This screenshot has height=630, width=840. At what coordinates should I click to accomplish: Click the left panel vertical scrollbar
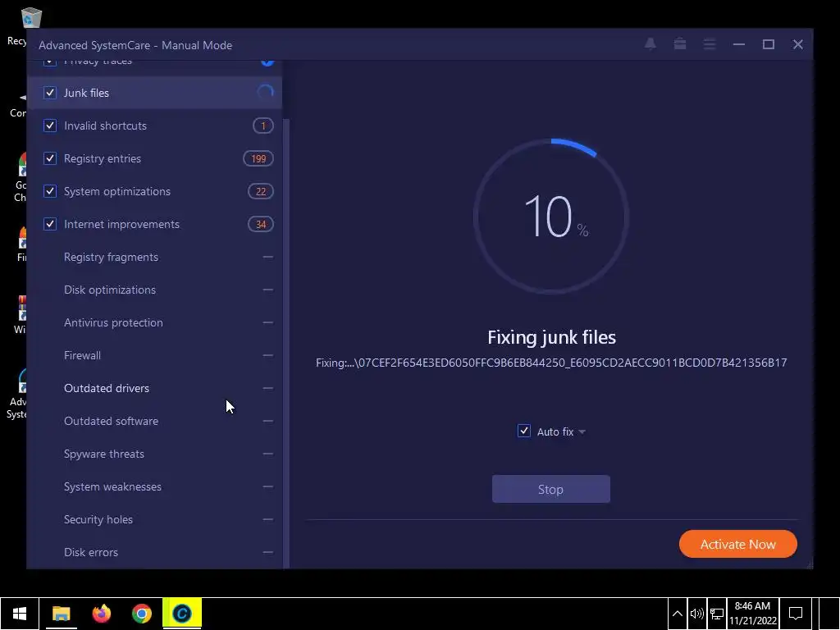pyautogui.click(x=286, y=343)
